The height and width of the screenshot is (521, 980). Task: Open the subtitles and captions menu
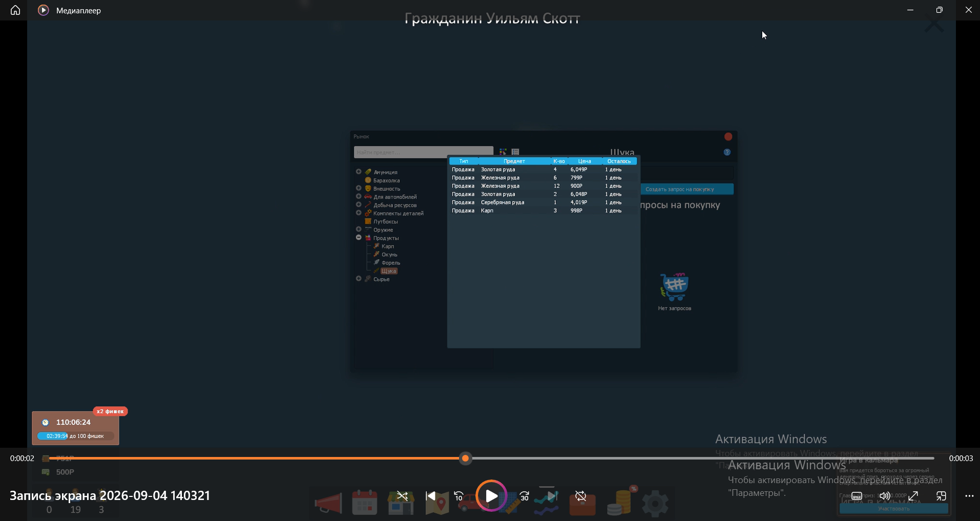(x=857, y=496)
